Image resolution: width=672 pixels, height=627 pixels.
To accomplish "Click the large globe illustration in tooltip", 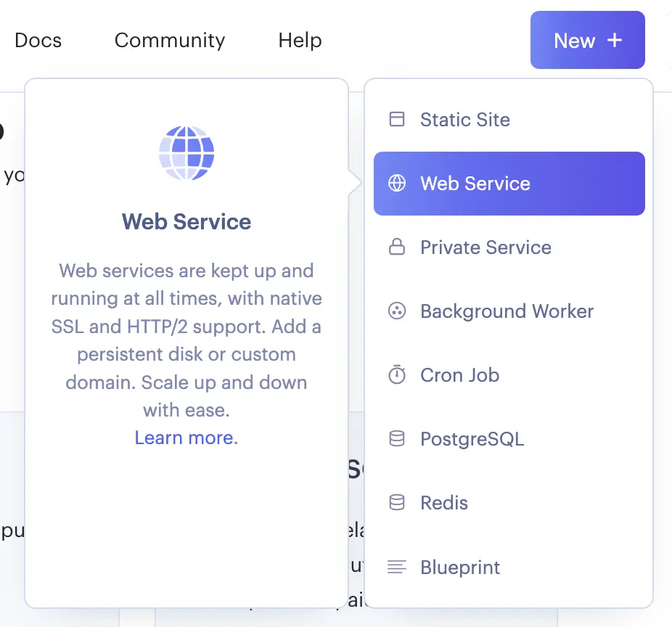I will (187, 153).
